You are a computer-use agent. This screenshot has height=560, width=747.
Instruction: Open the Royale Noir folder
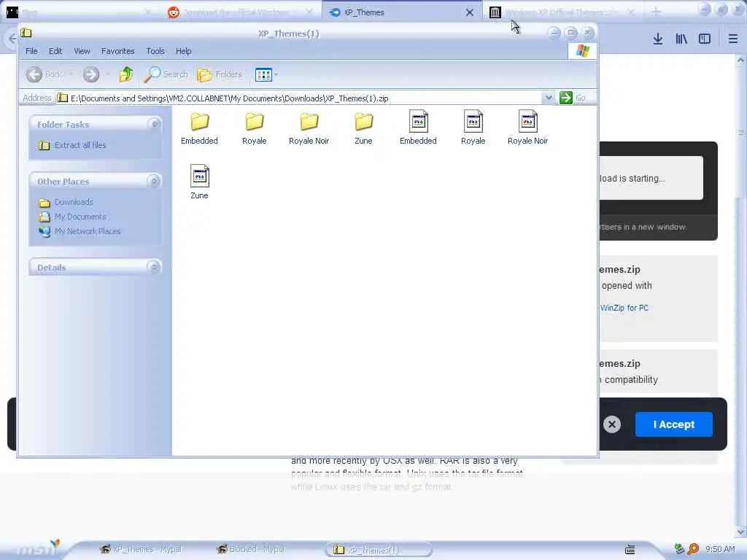[x=309, y=128]
